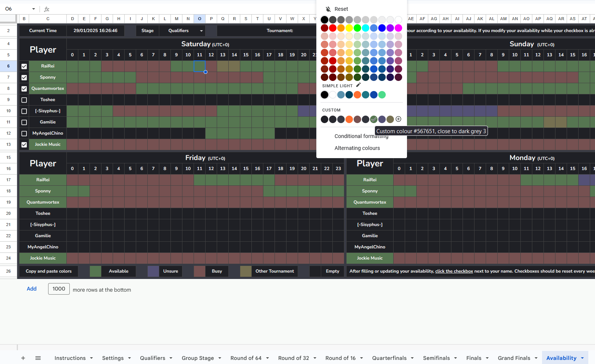
Task: Follow the 'click the checkbox' link
Action: pos(454,271)
